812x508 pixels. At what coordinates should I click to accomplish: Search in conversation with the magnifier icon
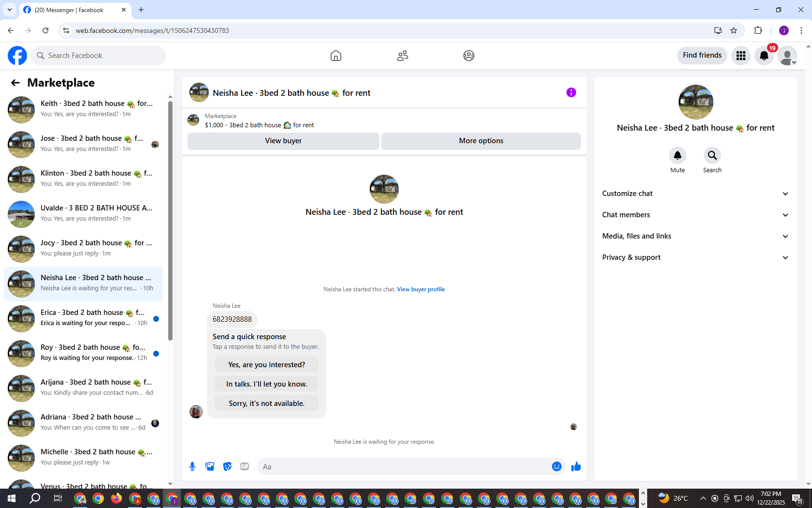[712, 155]
